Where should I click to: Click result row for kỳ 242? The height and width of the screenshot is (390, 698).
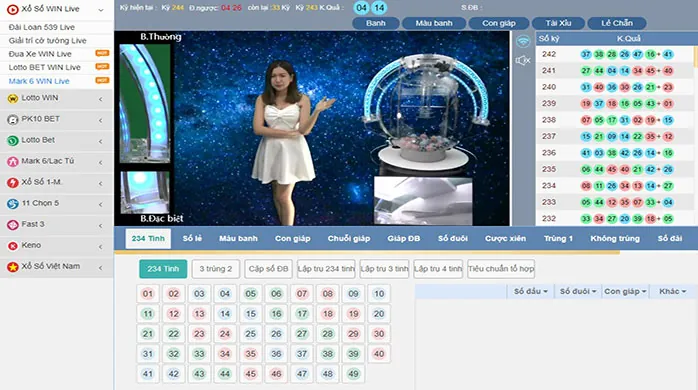pos(614,54)
